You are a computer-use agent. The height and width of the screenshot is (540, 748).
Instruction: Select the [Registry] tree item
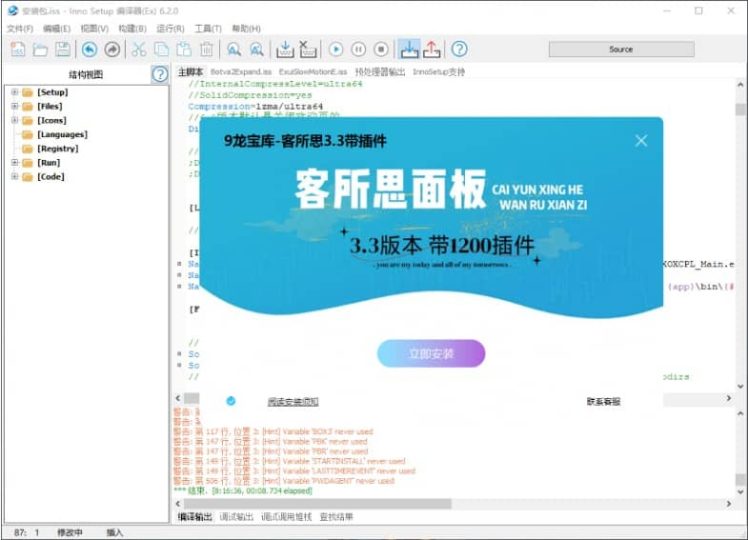pyautogui.click(x=58, y=149)
